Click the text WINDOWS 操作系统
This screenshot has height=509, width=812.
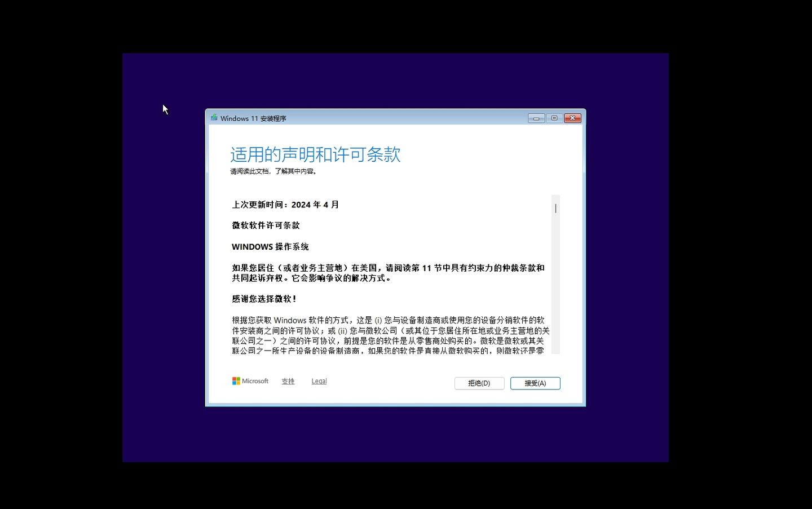270,247
